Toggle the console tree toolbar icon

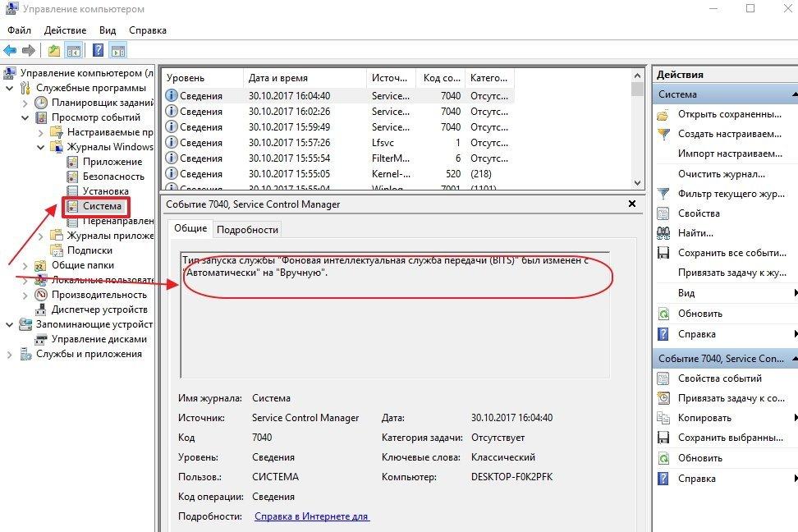74,50
